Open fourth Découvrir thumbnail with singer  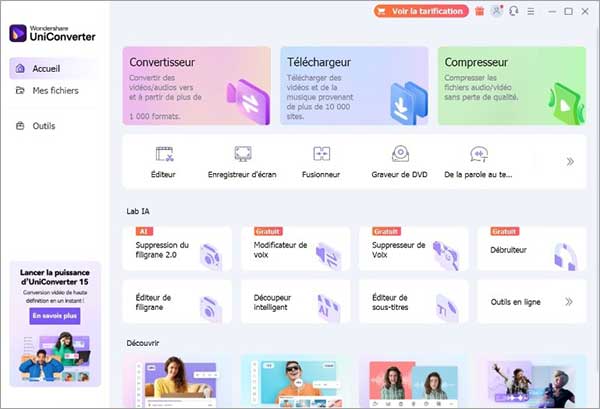point(532,381)
